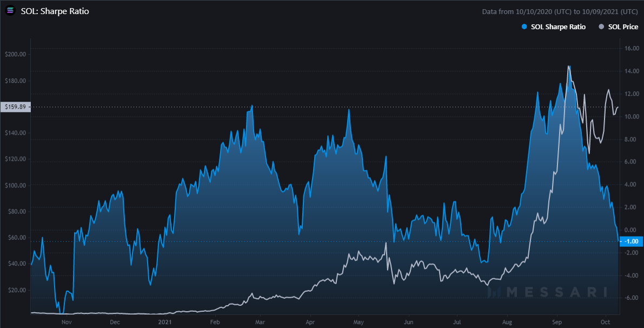
Task: Click the 2021 label on the time axis
Action: 165,322
